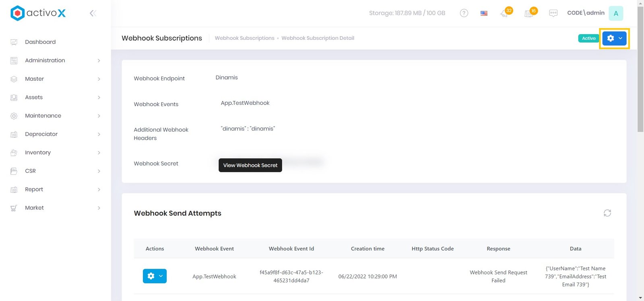Screen dimensions: 644x301
Task: Select Depreciator in the sidebar
Action: (x=41, y=134)
